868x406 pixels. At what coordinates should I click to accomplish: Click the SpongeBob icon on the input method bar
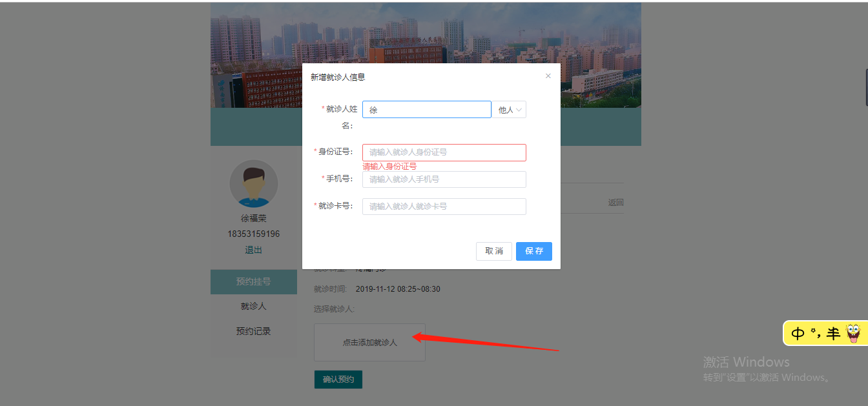853,333
